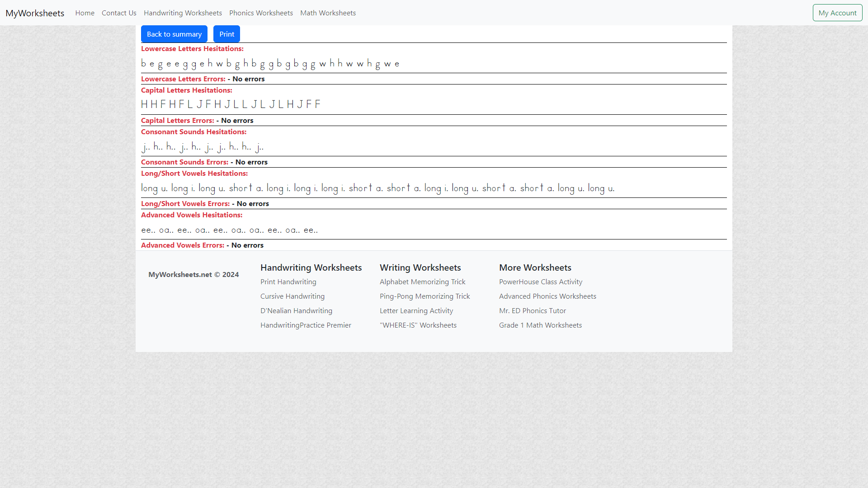Open Letter Learning Activity link
This screenshot has height=488, width=868.
416,311
